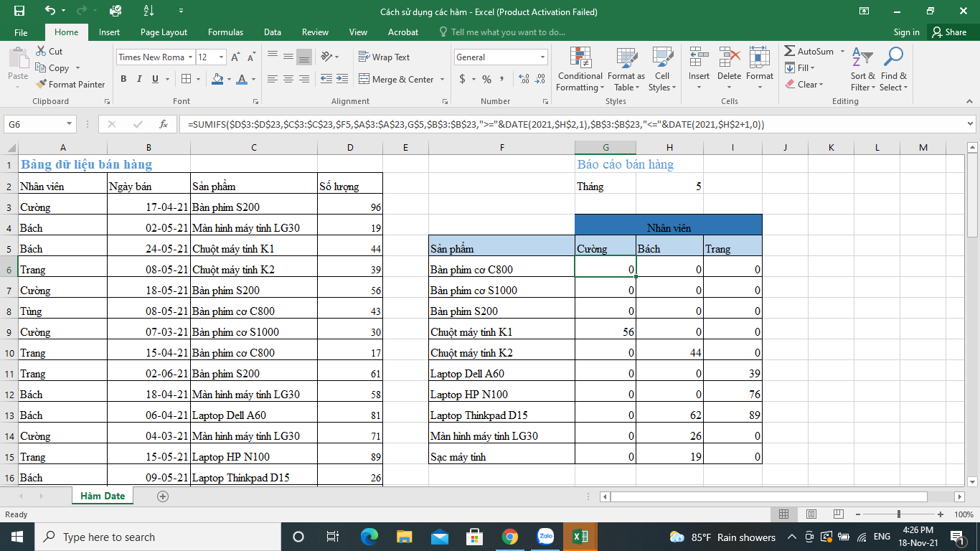Open Cell Styles gallery
This screenshot has height=551, width=980.
(x=662, y=70)
